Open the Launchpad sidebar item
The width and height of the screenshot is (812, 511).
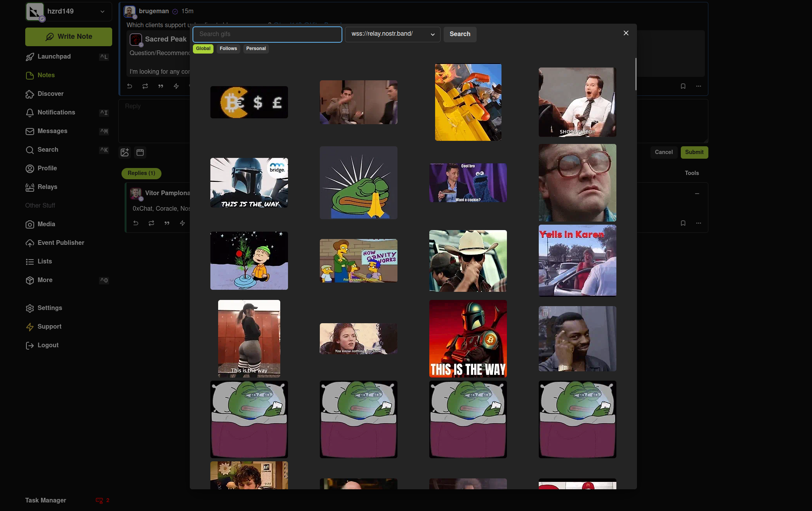[x=67, y=57]
